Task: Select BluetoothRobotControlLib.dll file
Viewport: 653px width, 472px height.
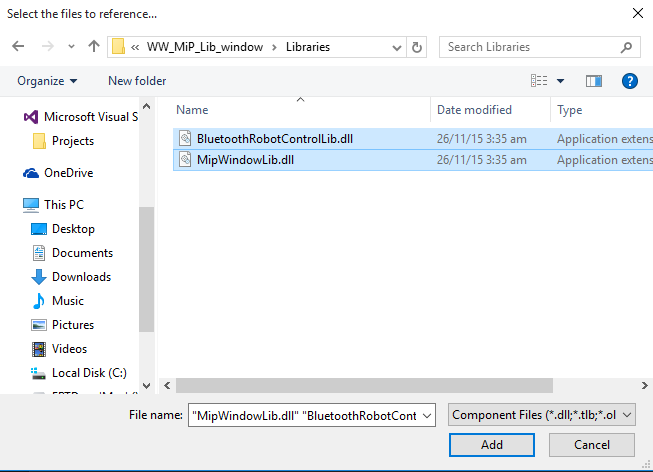Action: (x=413, y=139)
